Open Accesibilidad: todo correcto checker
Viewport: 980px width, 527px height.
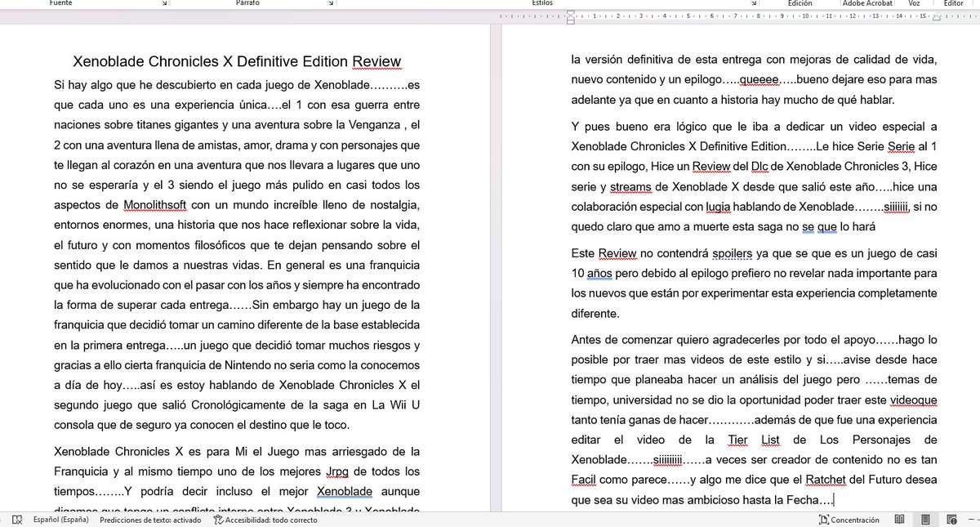tap(265, 520)
